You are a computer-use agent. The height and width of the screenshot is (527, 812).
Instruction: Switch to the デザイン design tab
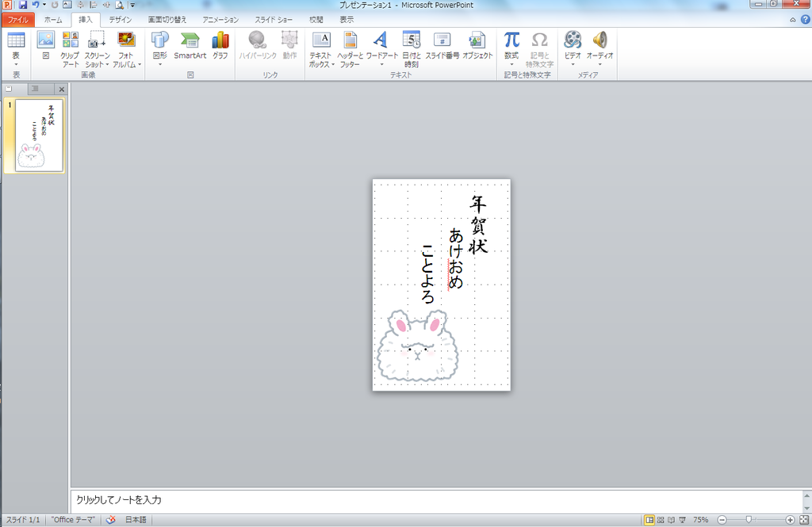pos(120,20)
